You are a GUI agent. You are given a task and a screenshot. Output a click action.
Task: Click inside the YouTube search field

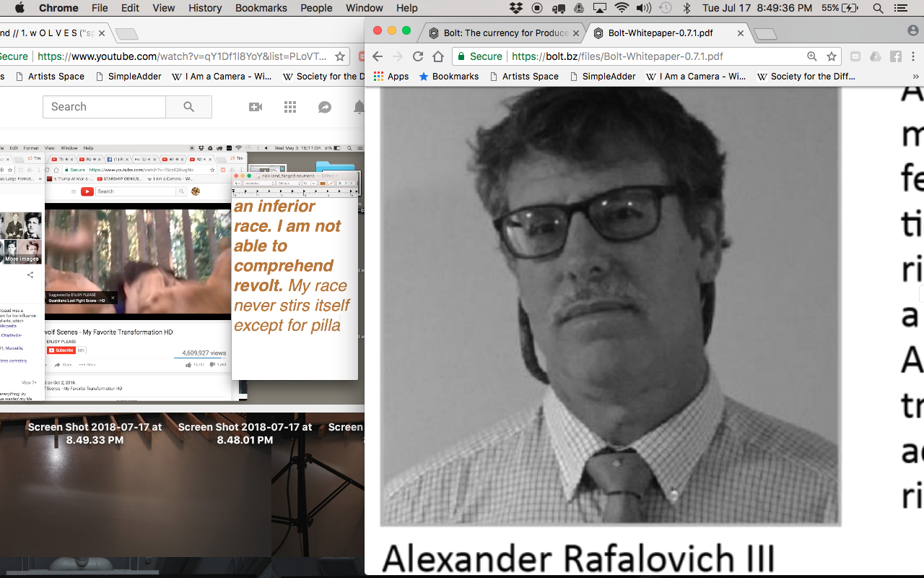point(104,106)
